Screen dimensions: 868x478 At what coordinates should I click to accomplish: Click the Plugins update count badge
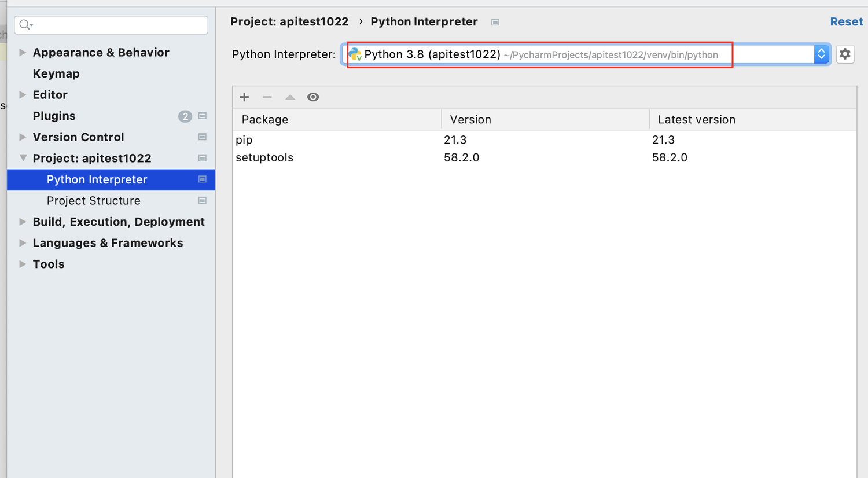185,116
